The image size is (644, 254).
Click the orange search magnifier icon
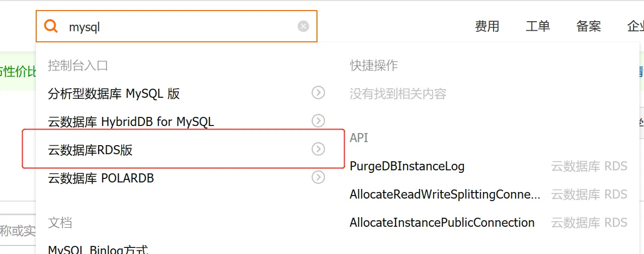click(51, 26)
